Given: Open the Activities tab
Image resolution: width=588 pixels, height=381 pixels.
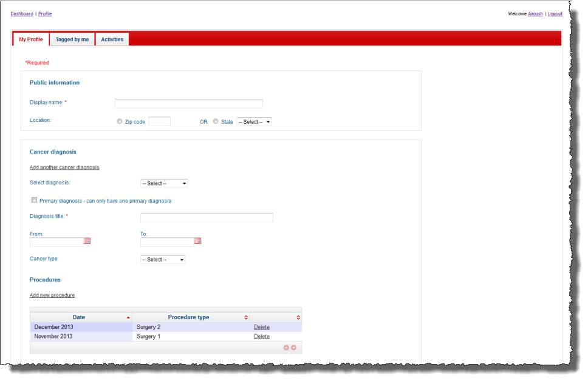Looking at the screenshot, I should click(x=112, y=39).
